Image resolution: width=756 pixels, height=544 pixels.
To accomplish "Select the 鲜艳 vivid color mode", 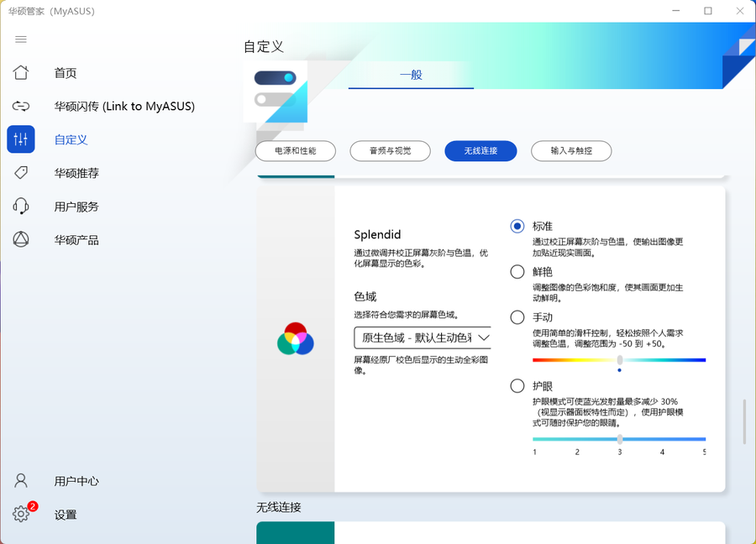I will click(x=517, y=271).
